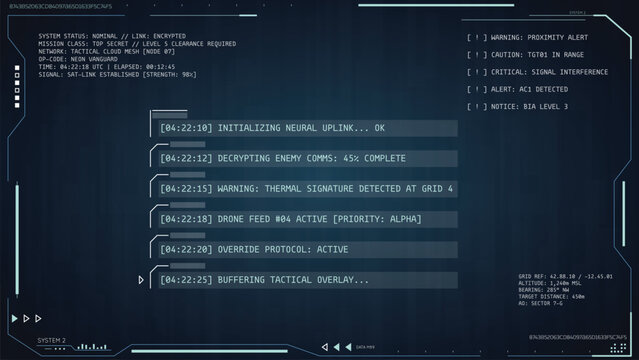Click the [04:22:18] timestamp in the log
The height and width of the screenshot is (360, 639).
click(x=186, y=219)
